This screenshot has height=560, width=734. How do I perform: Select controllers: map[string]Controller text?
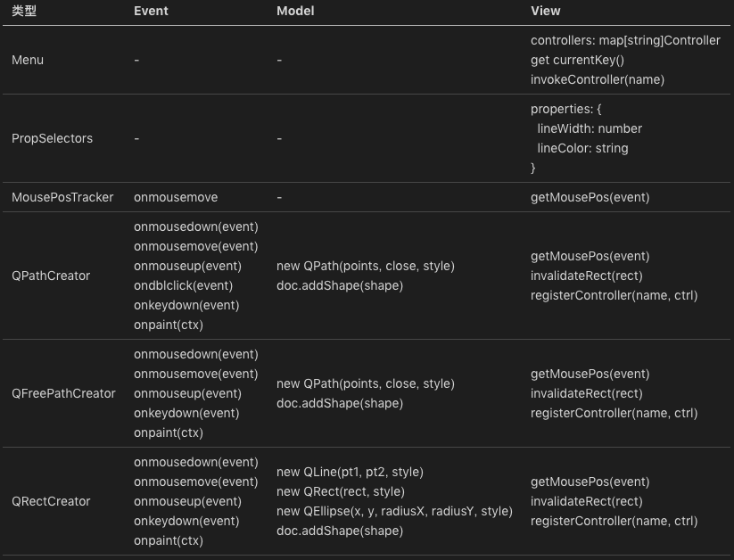click(x=625, y=40)
